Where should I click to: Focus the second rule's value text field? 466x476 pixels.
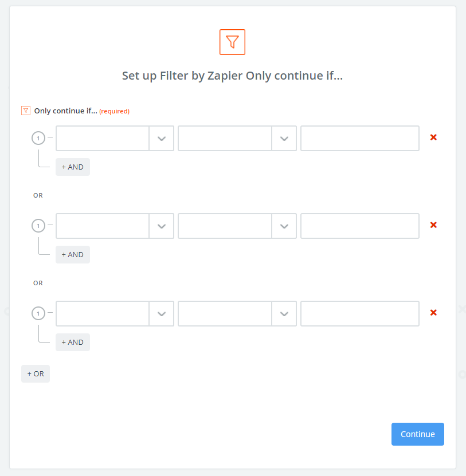[x=359, y=226]
